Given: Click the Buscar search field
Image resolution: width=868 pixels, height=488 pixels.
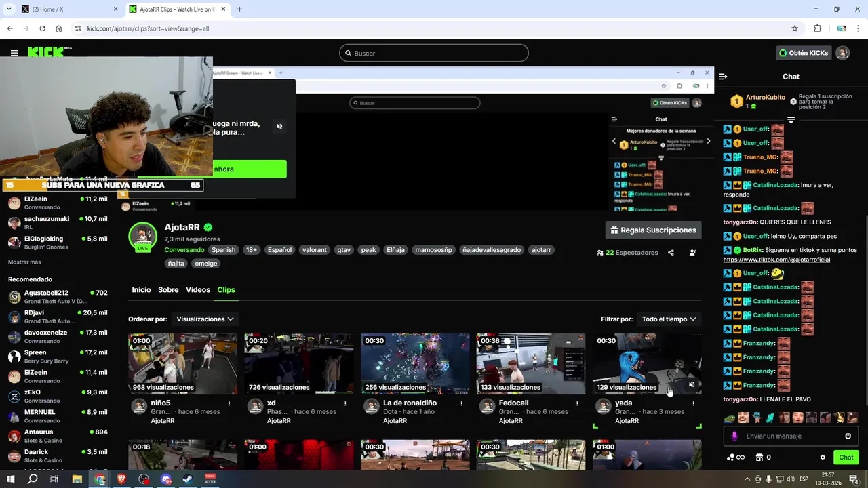Looking at the screenshot, I should (x=433, y=53).
